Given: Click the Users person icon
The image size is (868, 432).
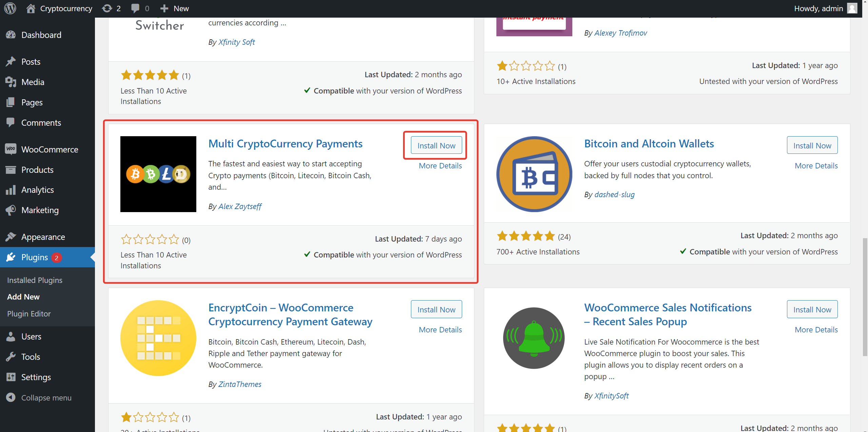Looking at the screenshot, I should [11, 336].
